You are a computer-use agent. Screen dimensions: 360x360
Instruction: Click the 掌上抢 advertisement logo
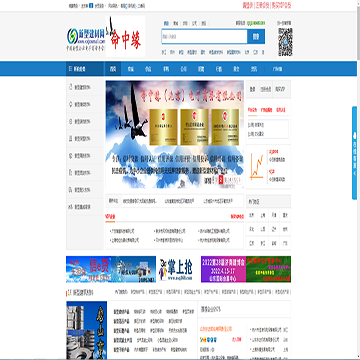(x=175, y=269)
